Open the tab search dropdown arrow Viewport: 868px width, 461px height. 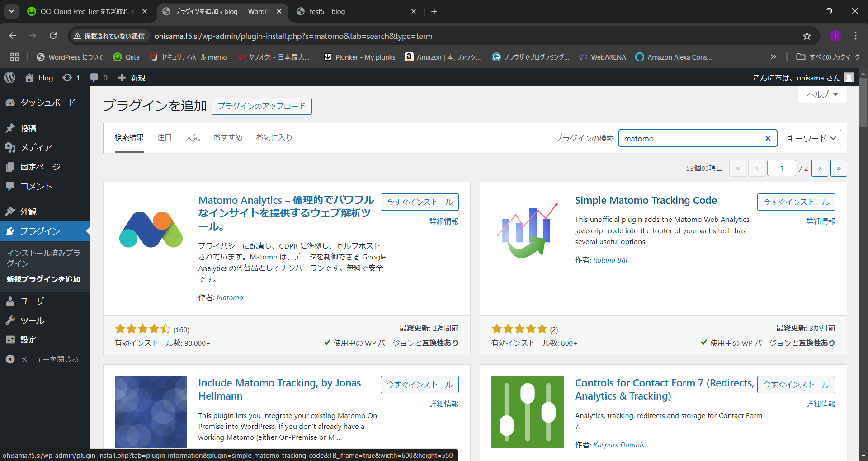(11, 11)
